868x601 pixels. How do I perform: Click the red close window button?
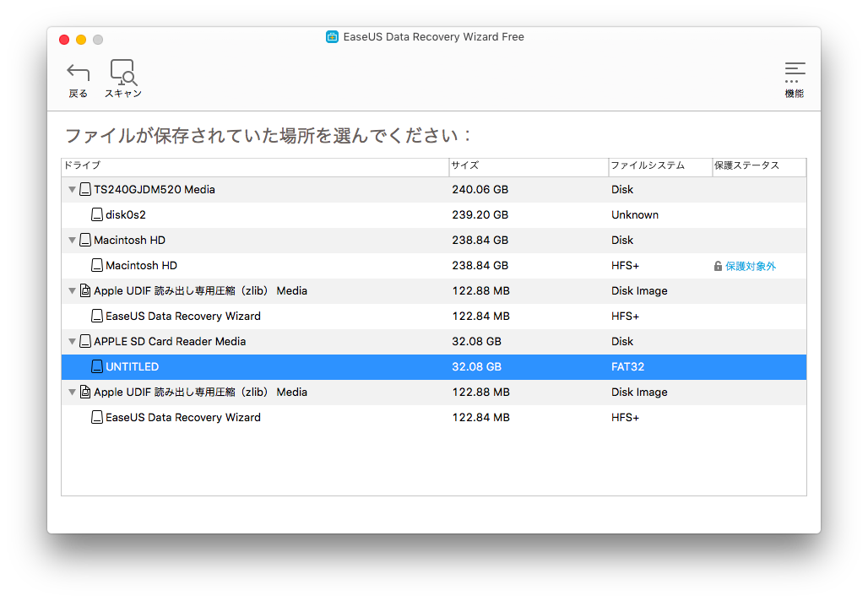64,40
